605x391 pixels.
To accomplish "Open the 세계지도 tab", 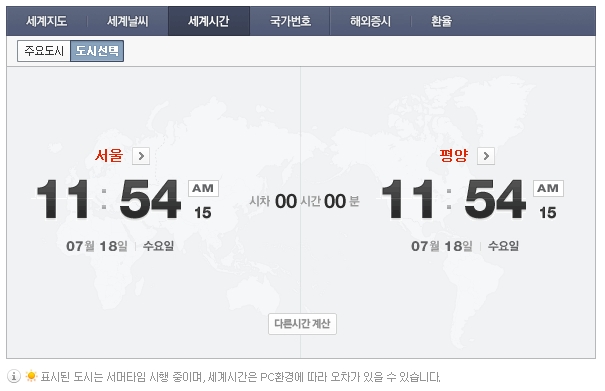I will point(47,21).
